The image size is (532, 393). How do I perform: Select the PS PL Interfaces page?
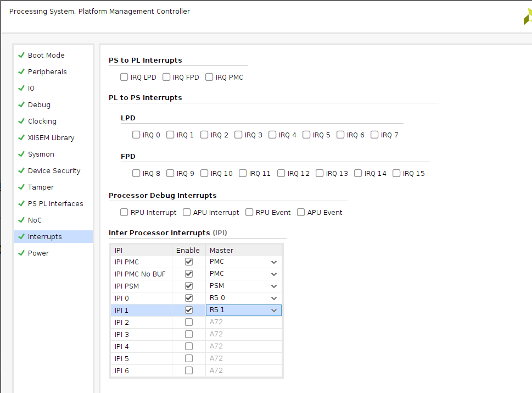(x=55, y=204)
